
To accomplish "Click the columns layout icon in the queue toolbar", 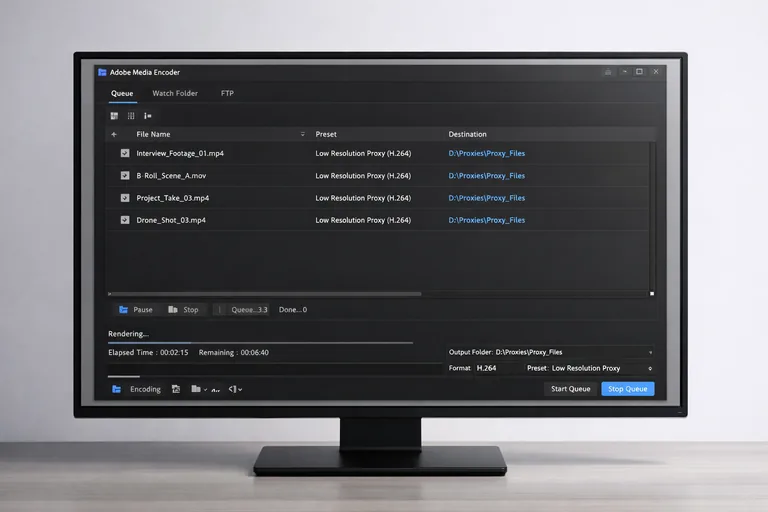I will coord(131,116).
